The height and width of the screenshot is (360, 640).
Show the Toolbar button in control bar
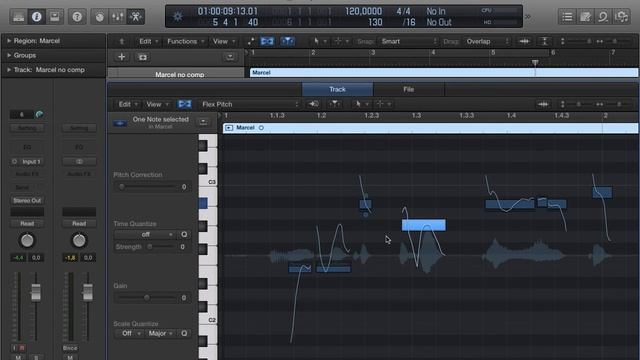coord(55,17)
